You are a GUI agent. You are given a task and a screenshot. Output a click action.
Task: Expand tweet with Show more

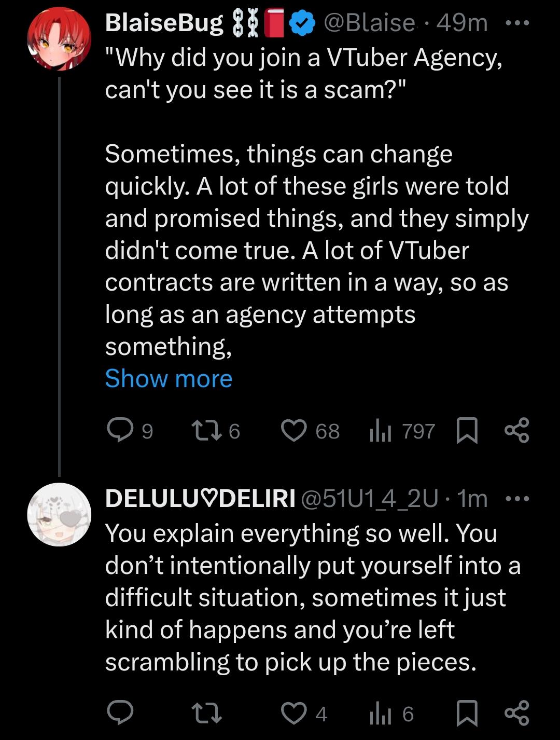pos(169,378)
